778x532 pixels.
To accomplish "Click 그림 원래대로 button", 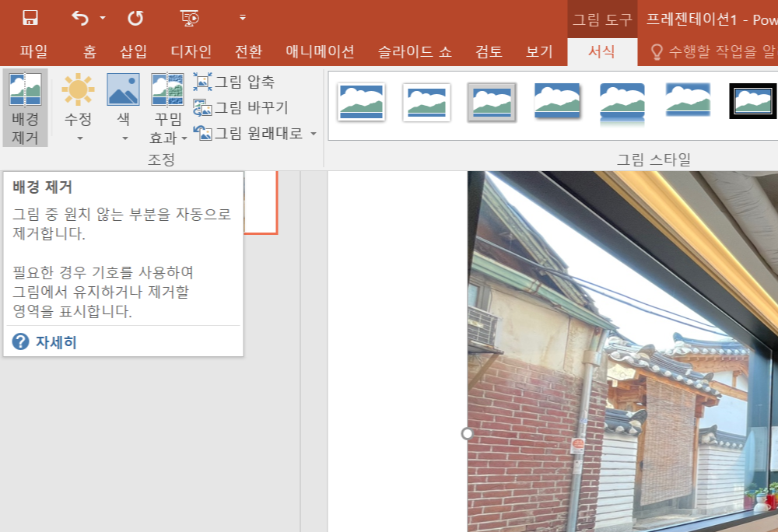I will tap(248, 133).
